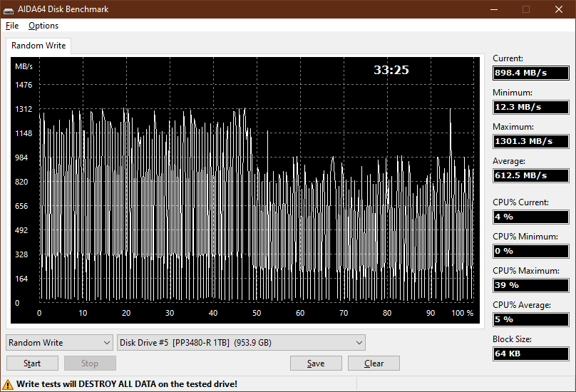Screen dimensions: 576x392
Task: Click the Start button
Action: (x=32, y=363)
